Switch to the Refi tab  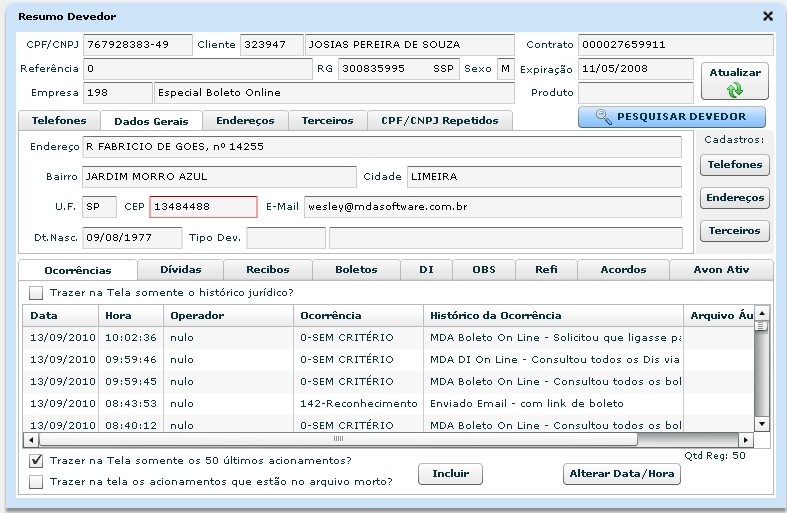click(x=546, y=270)
